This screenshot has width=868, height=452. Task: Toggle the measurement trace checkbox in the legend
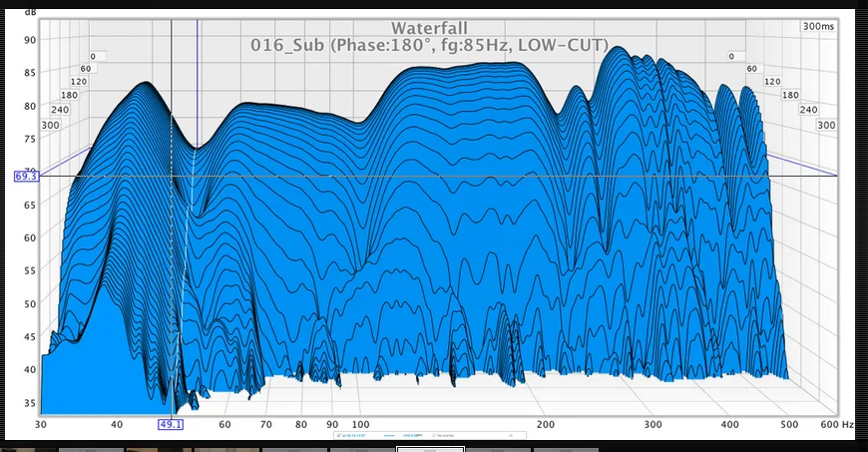tap(338, 435)
